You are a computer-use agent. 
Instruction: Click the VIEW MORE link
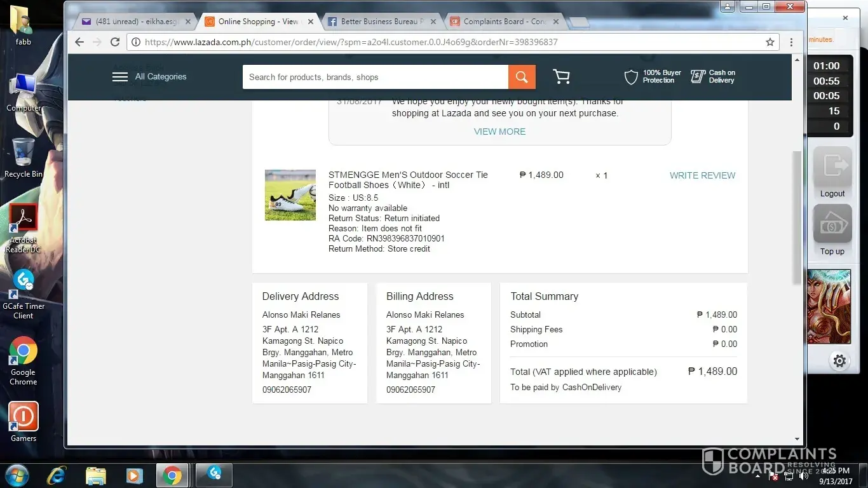499,132
